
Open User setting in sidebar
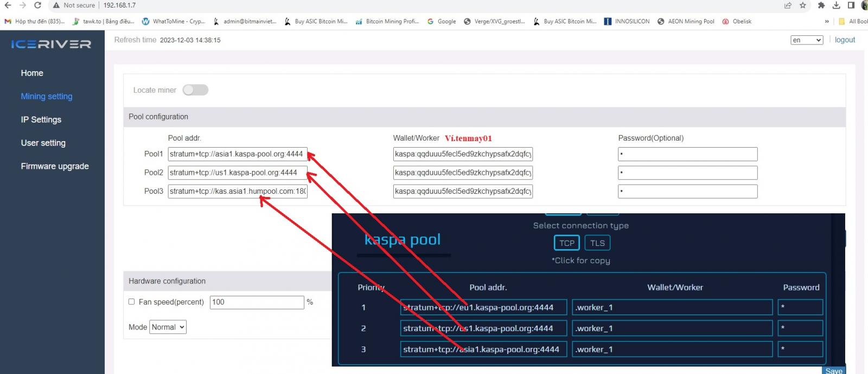(x=43, y=143)
